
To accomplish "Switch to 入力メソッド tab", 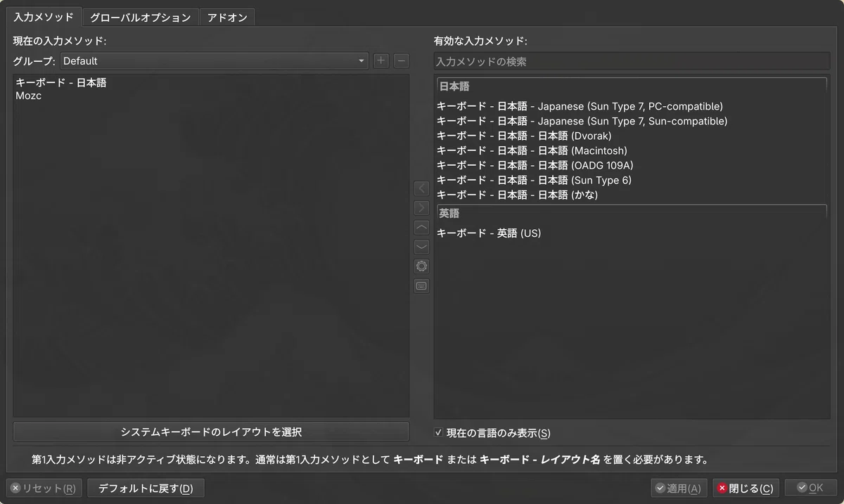I will (44, 17).
